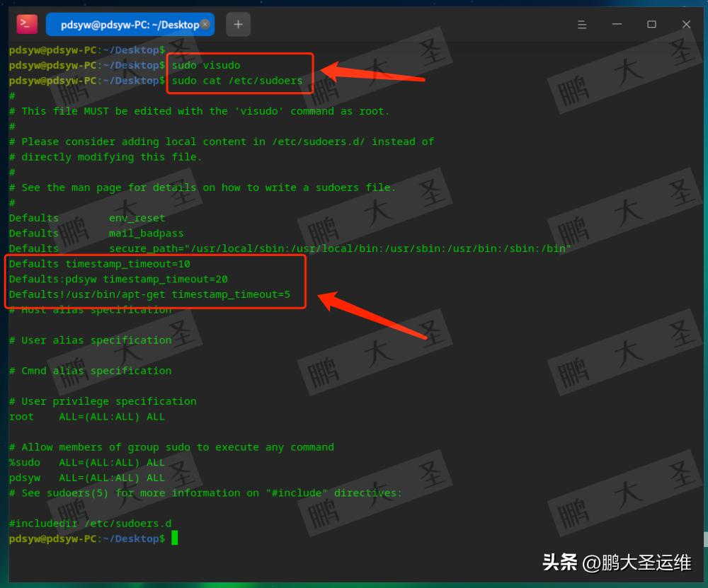The image size is (708, 588).
Task: Click line 'This file MUST be edited with'
Action: pos(199,112)
